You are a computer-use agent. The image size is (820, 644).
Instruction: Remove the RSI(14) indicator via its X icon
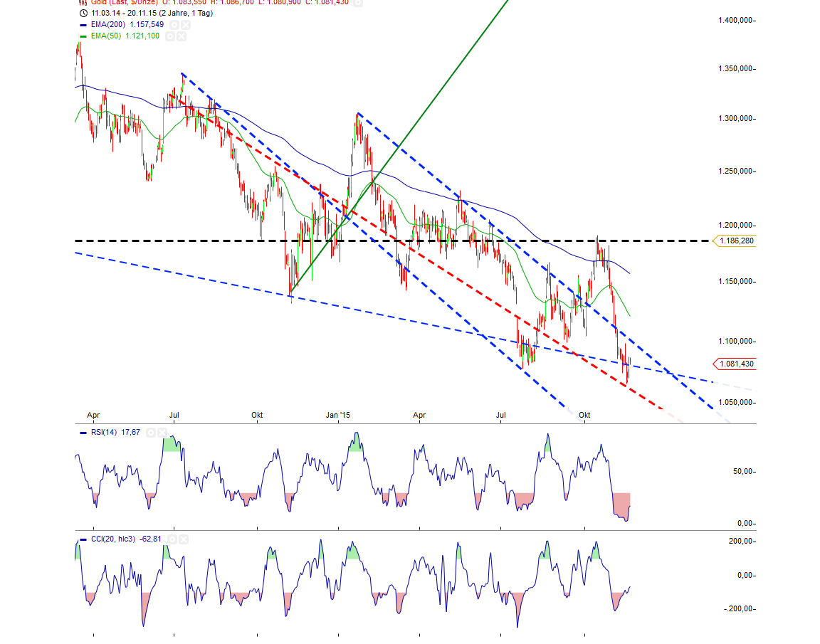(x=162, y=432)
